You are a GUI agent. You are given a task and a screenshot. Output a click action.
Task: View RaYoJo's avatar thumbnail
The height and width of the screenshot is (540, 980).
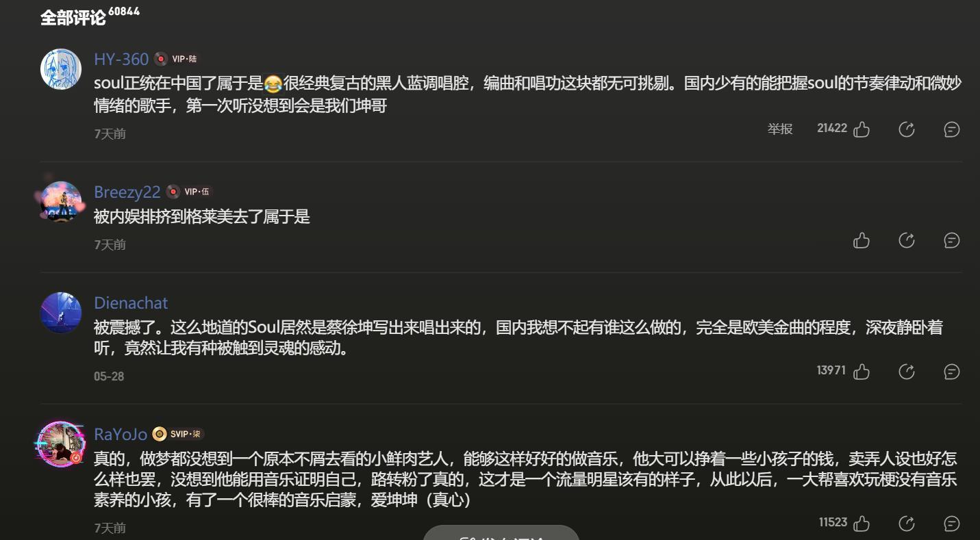61,443
